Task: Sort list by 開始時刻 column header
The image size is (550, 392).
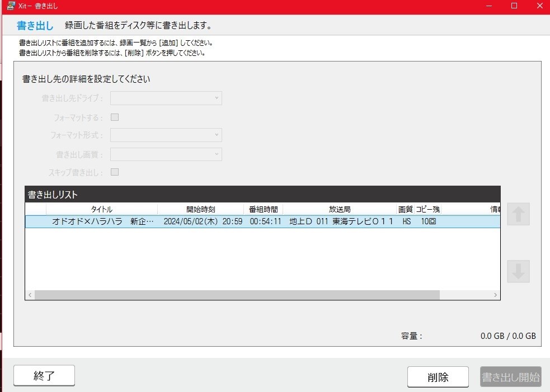Action: (201, 209)
